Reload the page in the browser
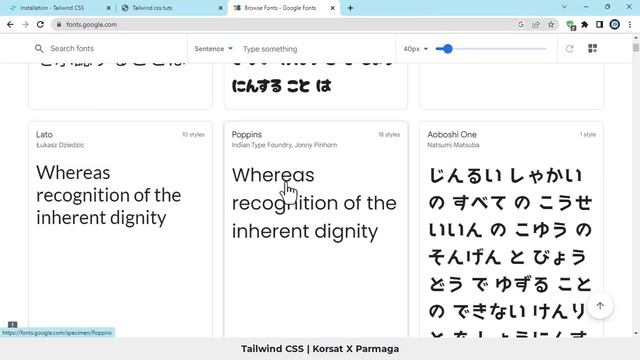Viewport: 640px width, 360px height. pyautogui.click(x=40, y=24)
